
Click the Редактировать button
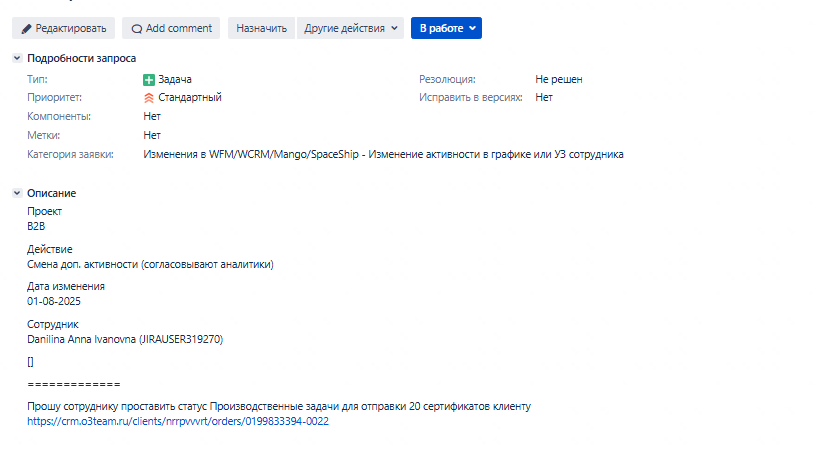pos(64,28)
